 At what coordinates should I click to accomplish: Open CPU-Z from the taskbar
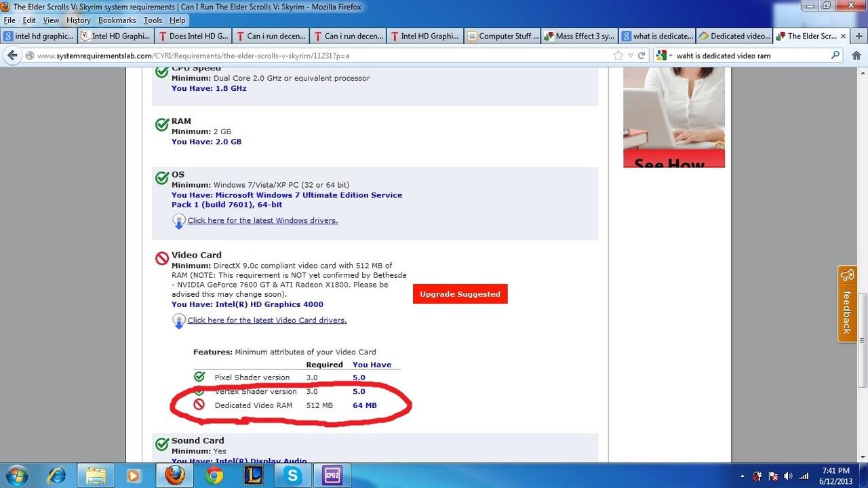(332, 476)
